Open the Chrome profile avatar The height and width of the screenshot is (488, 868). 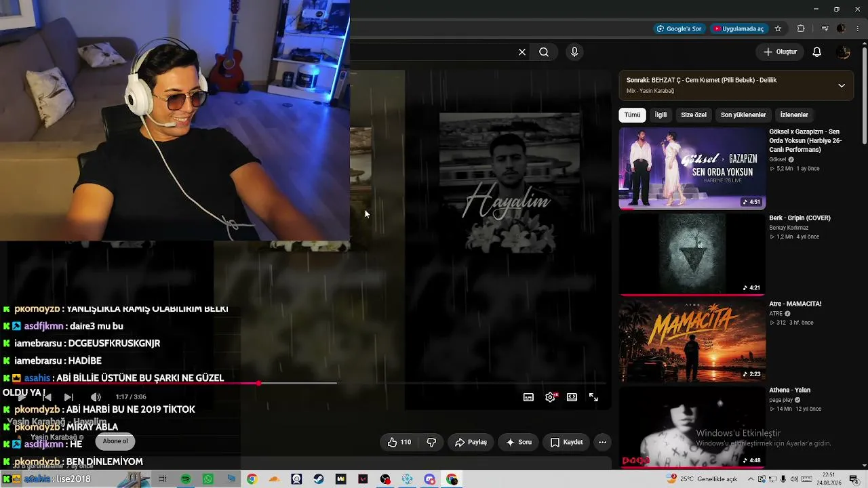pyautogui.click(x=842, y=28)
